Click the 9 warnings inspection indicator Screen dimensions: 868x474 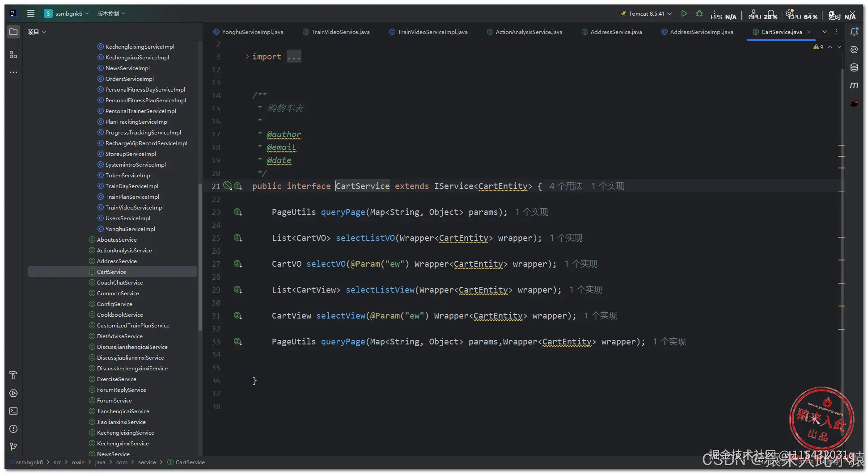tap(818, 47)
